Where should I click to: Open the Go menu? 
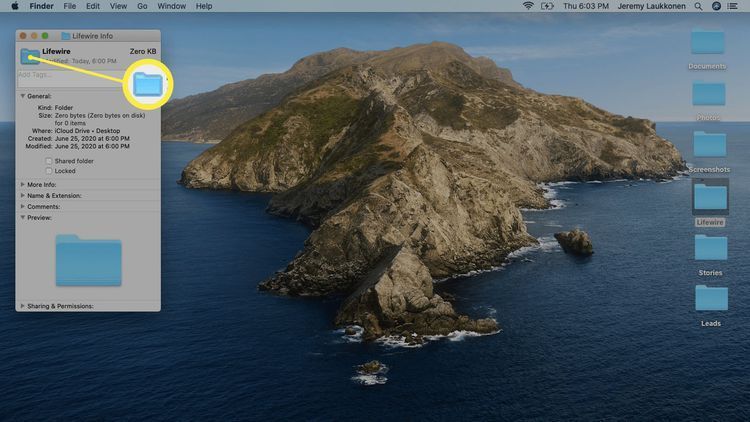[143, 6]
